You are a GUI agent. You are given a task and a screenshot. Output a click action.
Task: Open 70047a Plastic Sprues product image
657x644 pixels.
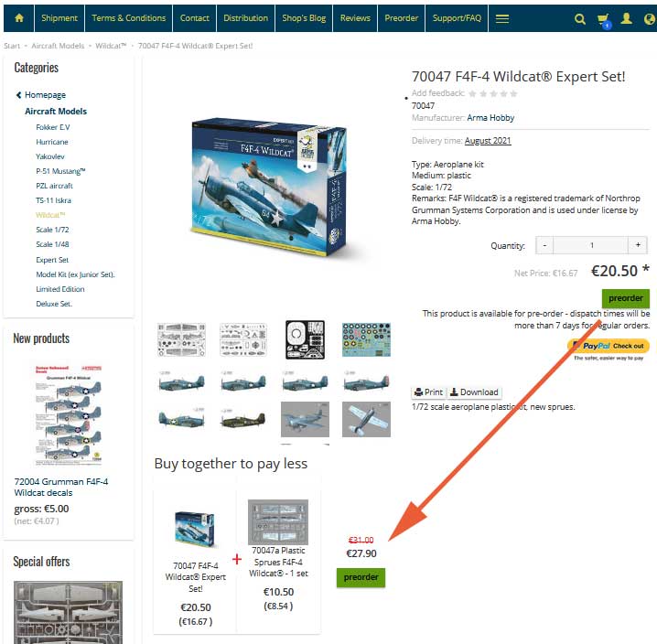click(x=278, y=522)
